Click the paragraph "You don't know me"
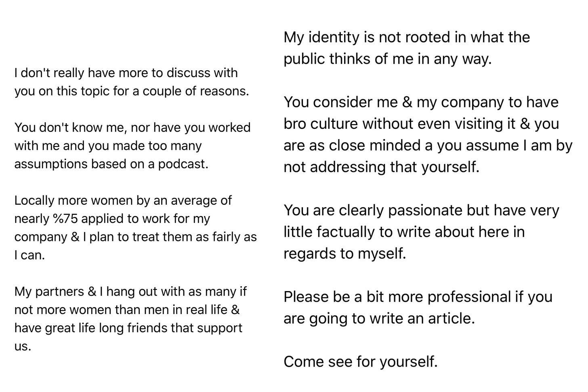This screenshot has width=588, height=392. pyautogui.click(x=132, y=146)
